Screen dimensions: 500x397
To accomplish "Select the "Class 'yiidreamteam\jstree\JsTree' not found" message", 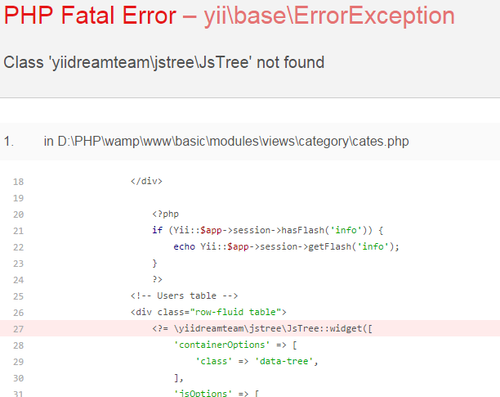I will 164,62.
